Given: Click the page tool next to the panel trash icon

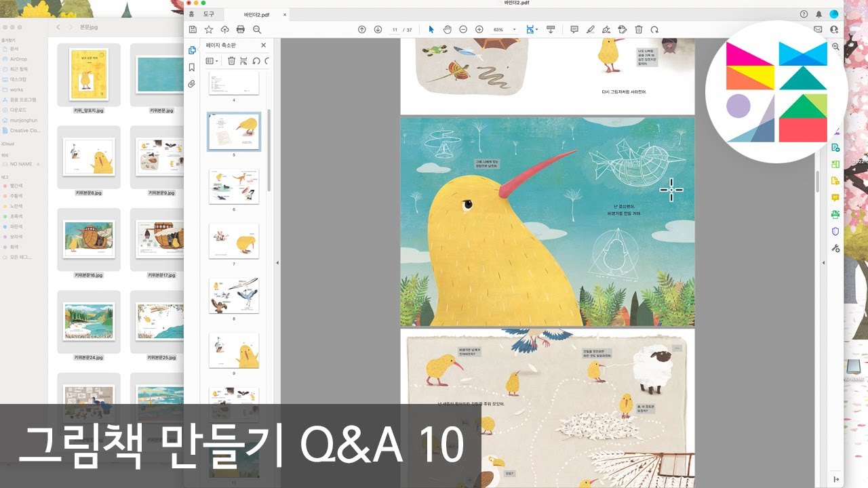Looking at the screenshot, I should 243,61.
